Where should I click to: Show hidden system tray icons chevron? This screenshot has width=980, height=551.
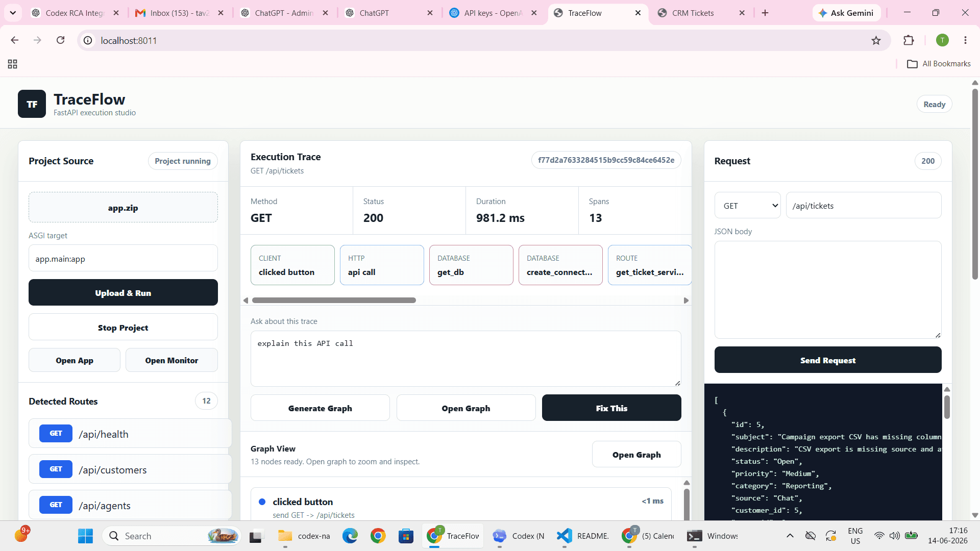pyautogui.click(x=790, y=536)
